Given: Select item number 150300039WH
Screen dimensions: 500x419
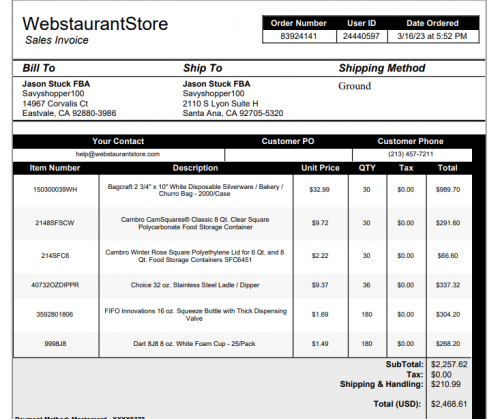Looking at the screenshot, I should [55, 190].
